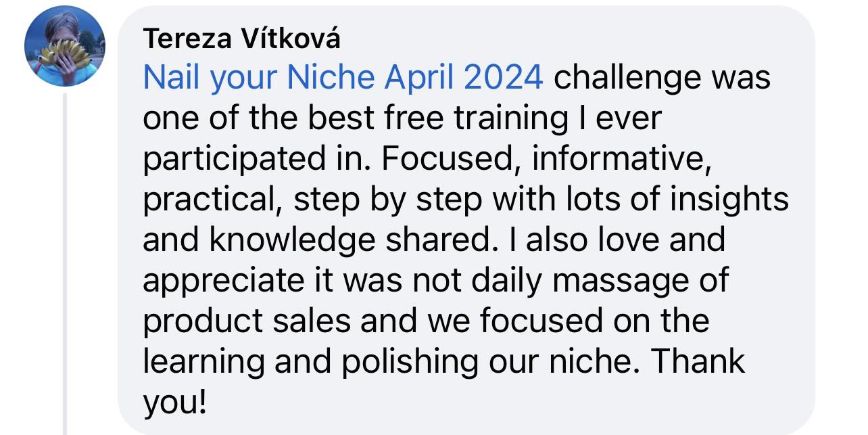
Task: Click the phrase "product sales"
Action: coord(247,321)
